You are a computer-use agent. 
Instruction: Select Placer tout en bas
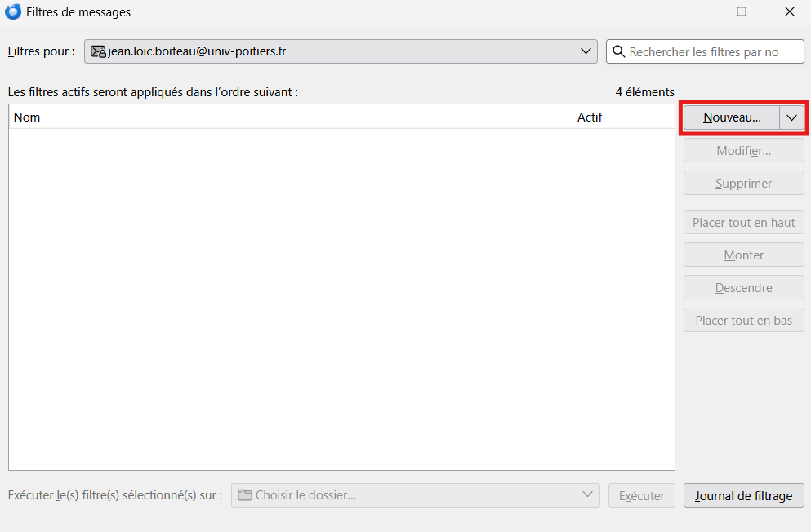pos(743,321)
